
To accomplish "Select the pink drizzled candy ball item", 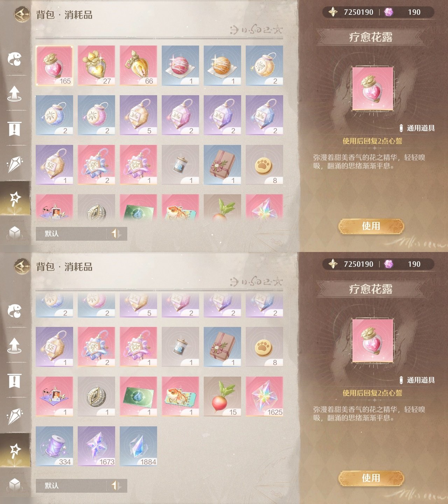I will 180,65.
